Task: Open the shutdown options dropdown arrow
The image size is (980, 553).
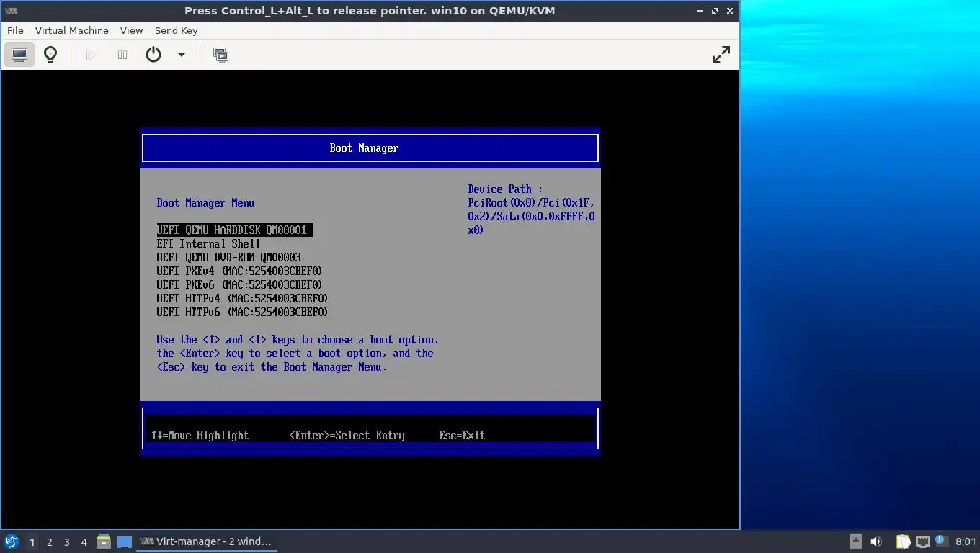Action: click(x=182, y=55)
